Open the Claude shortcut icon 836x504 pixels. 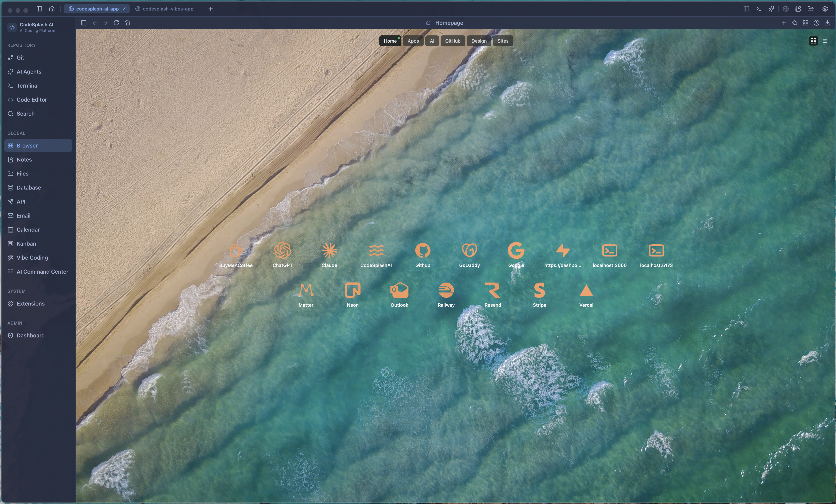pos(329,251)
